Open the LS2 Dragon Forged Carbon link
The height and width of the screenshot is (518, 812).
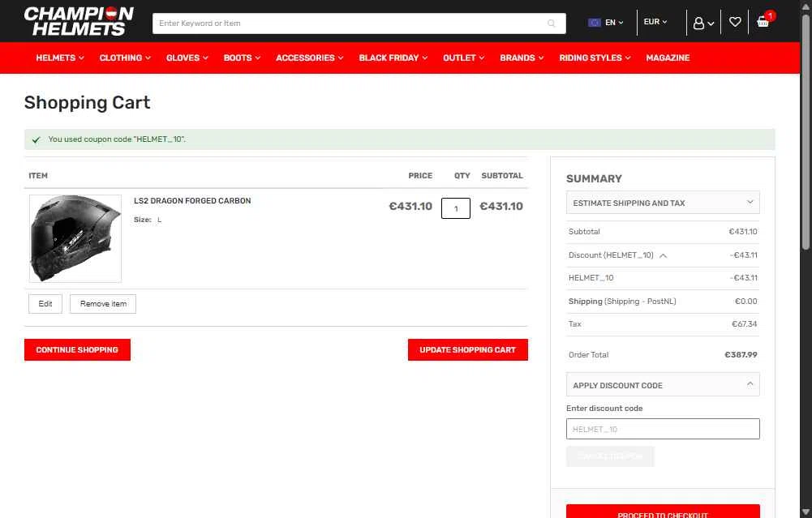point(192,201)
